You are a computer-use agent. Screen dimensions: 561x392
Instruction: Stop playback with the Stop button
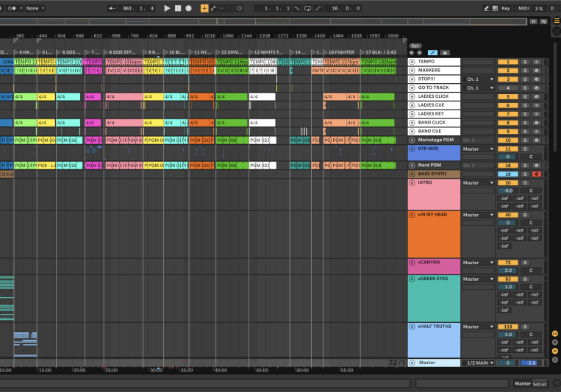[178, 8]
